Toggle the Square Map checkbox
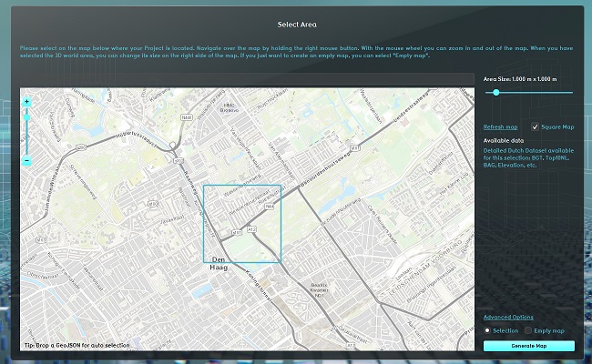Image resolution: width=592 pixels, height=364 pixels. point(535,126)
